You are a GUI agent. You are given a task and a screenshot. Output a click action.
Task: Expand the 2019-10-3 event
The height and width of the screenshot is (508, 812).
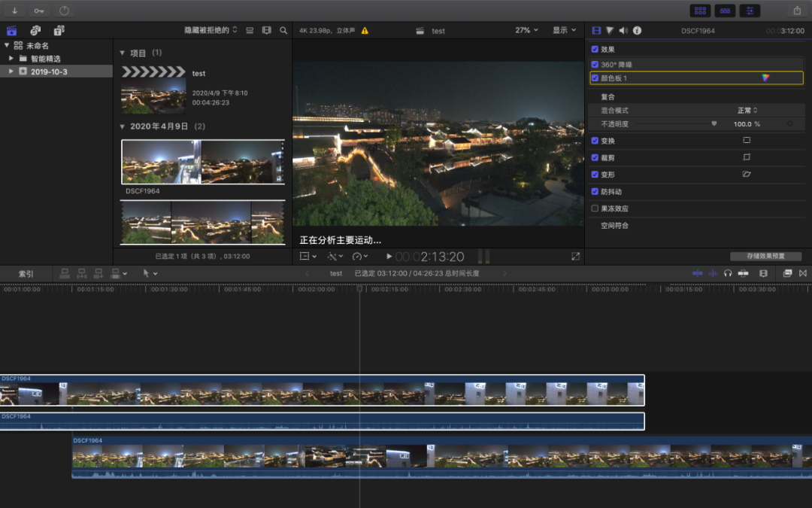click(11, 71)
